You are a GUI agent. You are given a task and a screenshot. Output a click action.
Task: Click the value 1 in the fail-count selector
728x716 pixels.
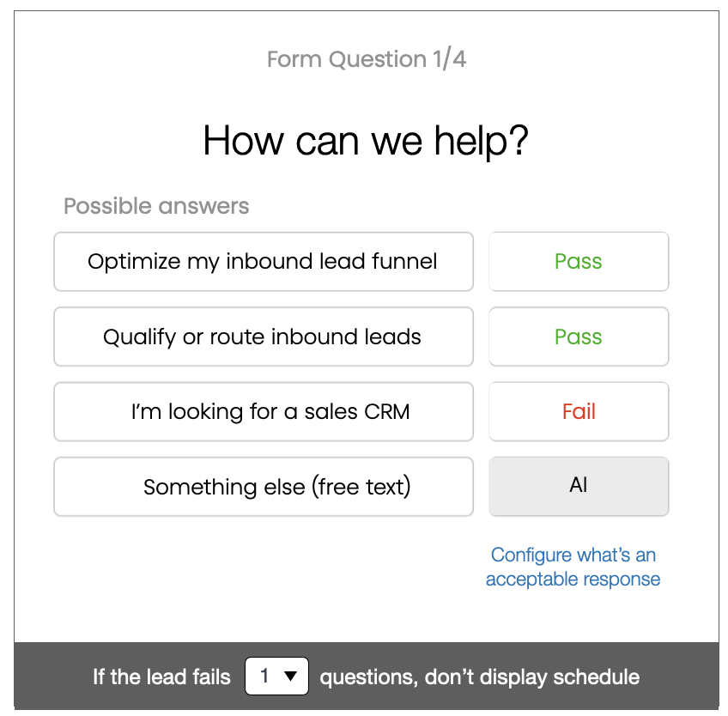264,676
